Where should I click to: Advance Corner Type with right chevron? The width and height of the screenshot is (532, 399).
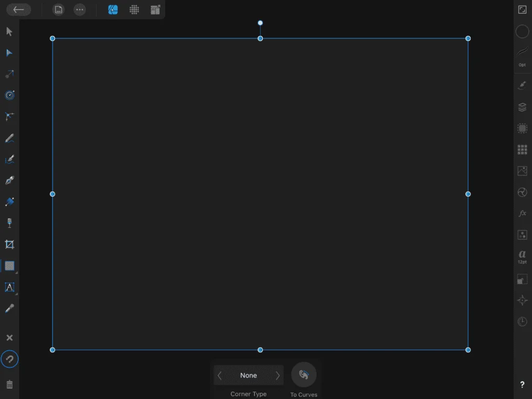pyautogui.click(x=278, y=375)
